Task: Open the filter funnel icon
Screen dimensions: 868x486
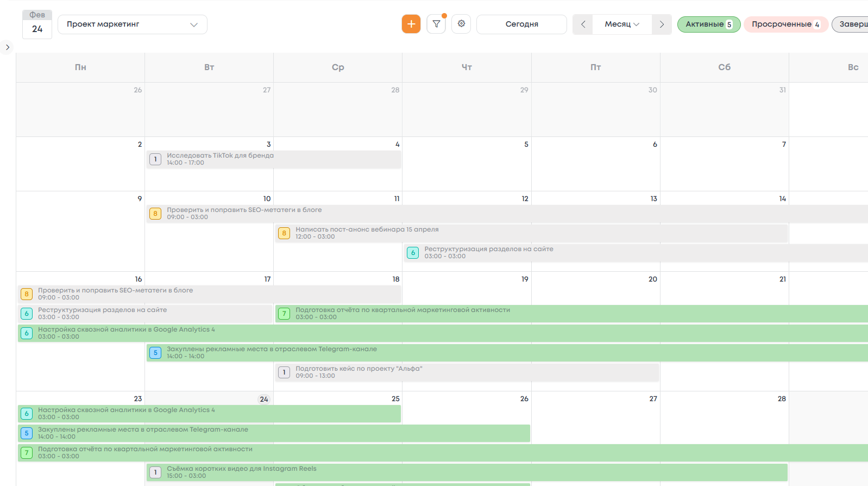Action: 436,24
